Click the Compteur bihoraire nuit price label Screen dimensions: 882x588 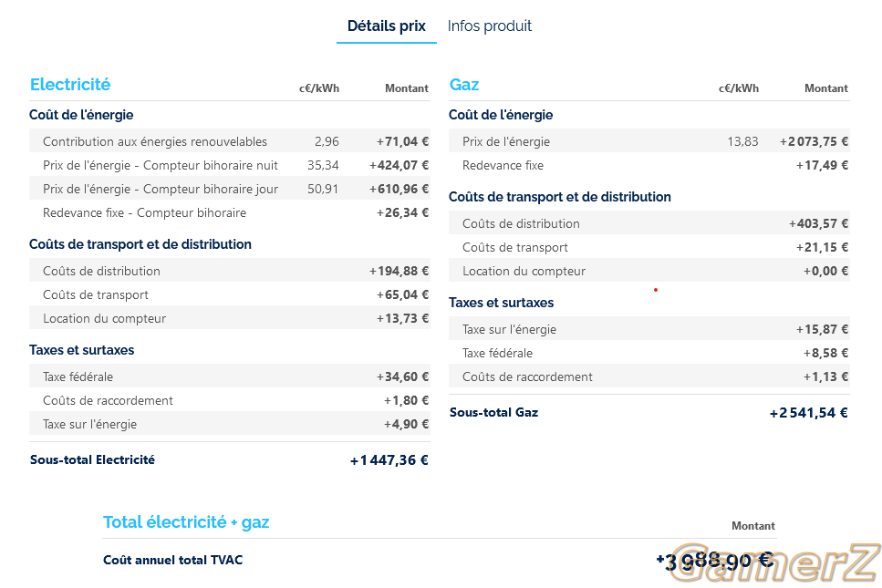pos(161,165)
